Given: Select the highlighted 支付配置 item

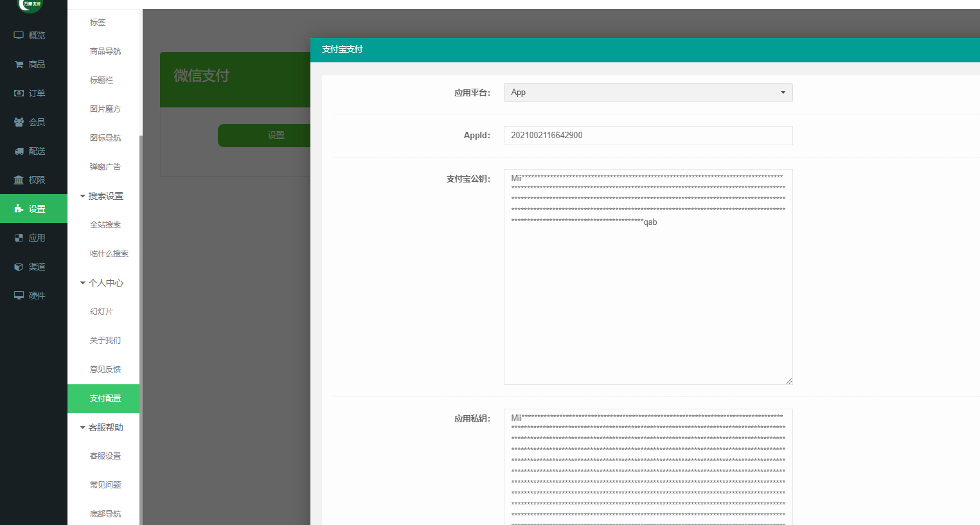Looking at the screenshot, I should tap(103, 398).
